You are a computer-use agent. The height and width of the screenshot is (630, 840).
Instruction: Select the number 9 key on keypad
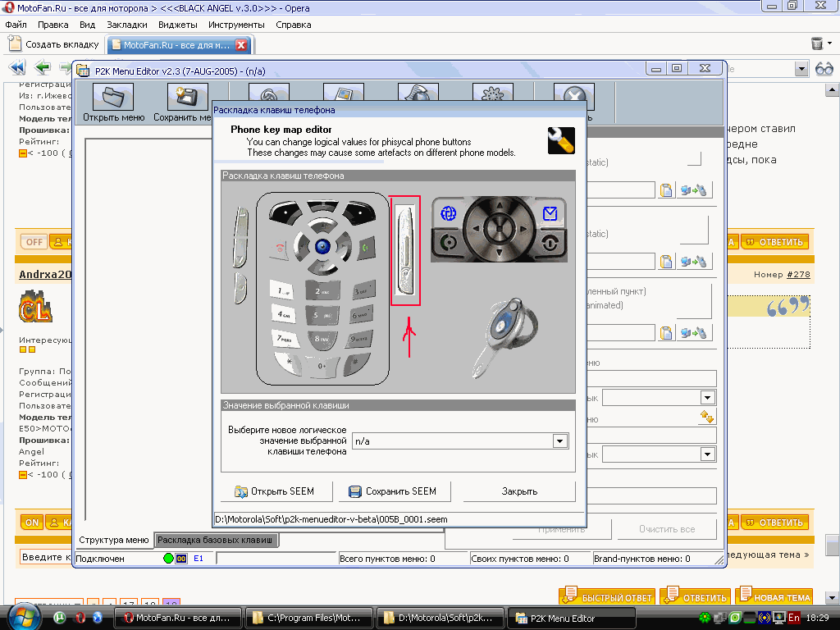[x=359, y=338]
